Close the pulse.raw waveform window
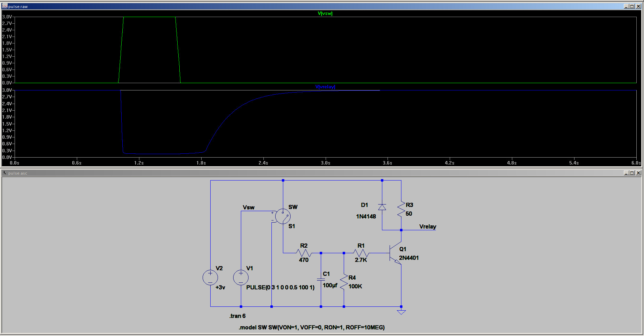Screen dimensions: 644x336 (x=638, y=6)
